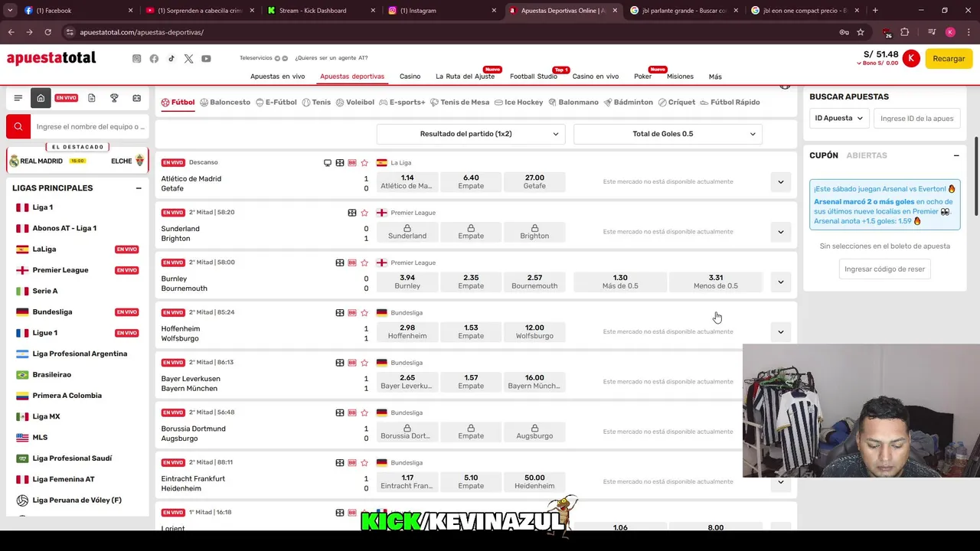Open the ID Apuesta dropdown
The width and height of the screenshot is (980, 551).
pyautogui.click(x=838, y=119)
